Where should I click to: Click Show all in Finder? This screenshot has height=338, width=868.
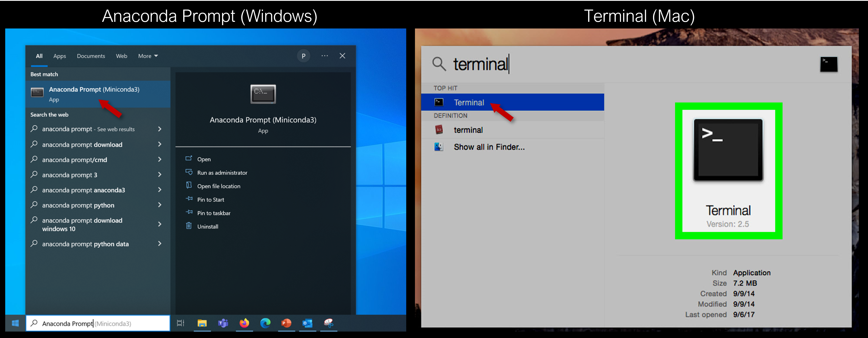489,147
